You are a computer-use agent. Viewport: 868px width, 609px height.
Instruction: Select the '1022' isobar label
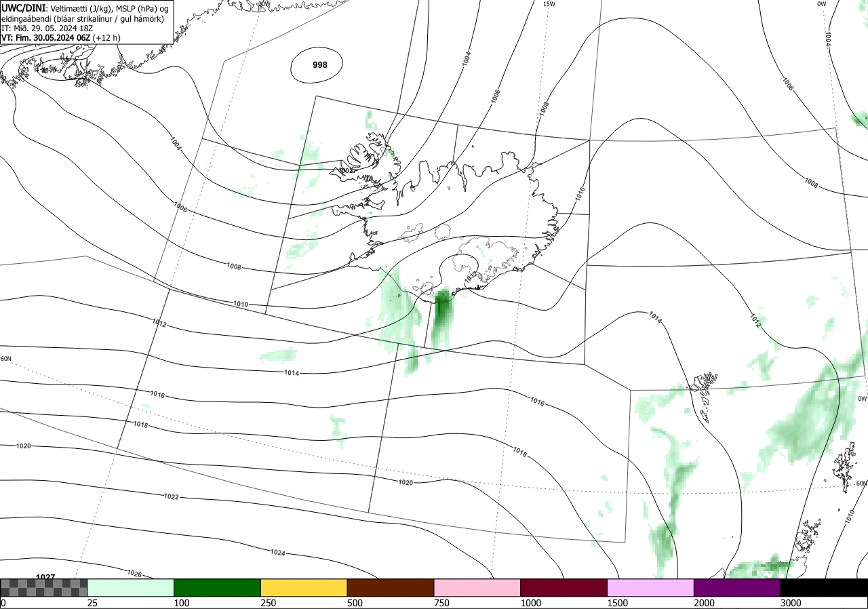(x=172, y=496)
